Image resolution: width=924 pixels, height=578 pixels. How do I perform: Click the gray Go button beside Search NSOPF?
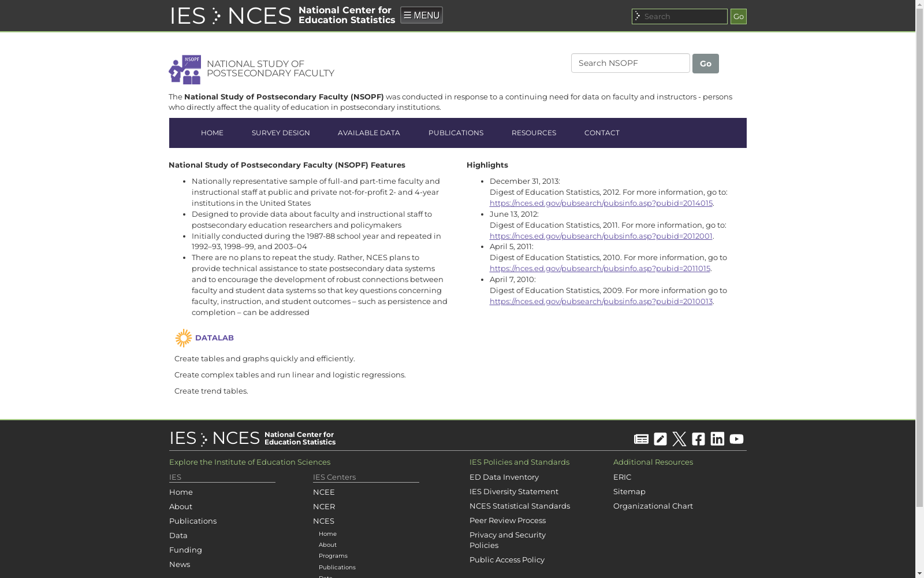tap(705, 64)
